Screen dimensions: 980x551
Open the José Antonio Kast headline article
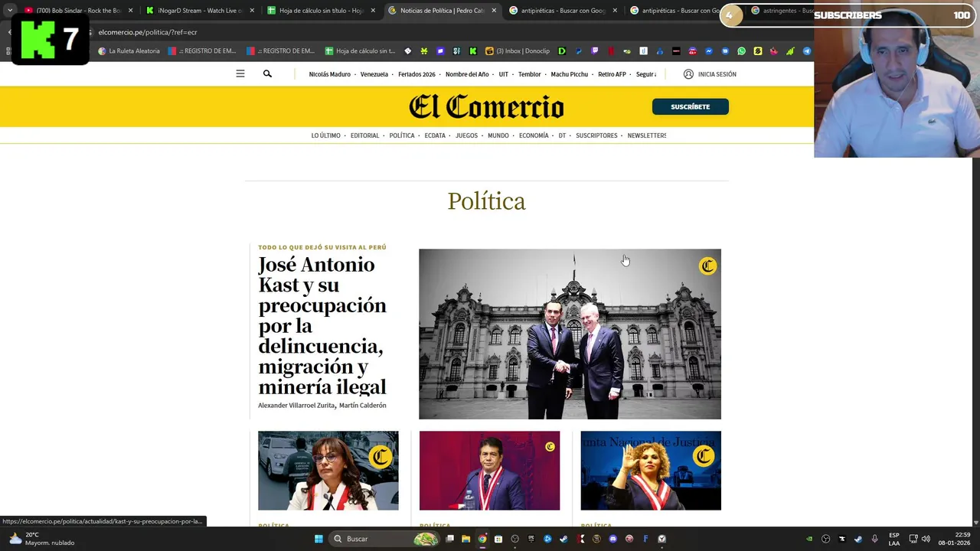(322, 326)
